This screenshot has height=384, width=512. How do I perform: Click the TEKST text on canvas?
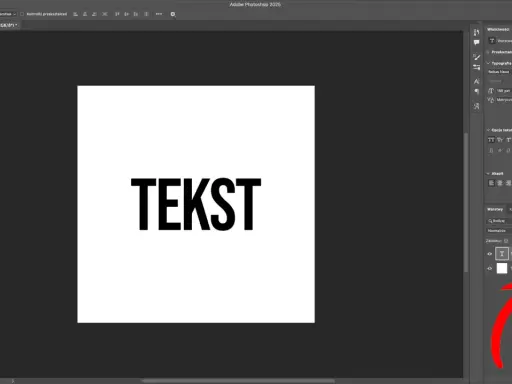[196, 204]
